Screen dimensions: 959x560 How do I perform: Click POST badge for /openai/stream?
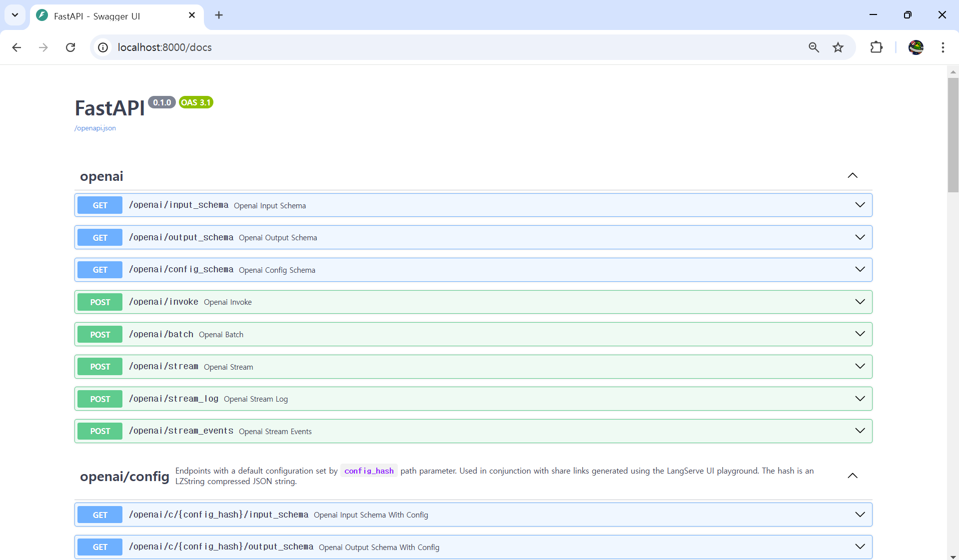click(x=100, y=367)
